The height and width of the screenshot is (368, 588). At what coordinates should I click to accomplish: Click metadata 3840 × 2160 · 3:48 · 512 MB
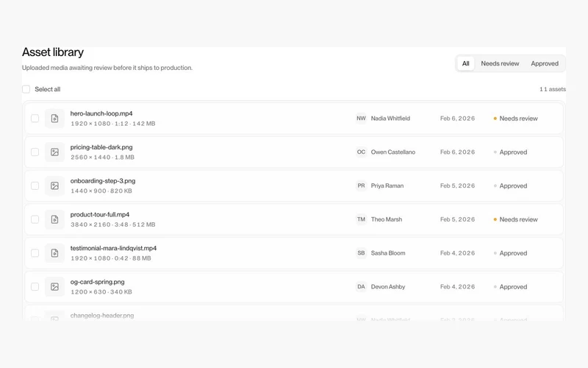coord(113,224)
